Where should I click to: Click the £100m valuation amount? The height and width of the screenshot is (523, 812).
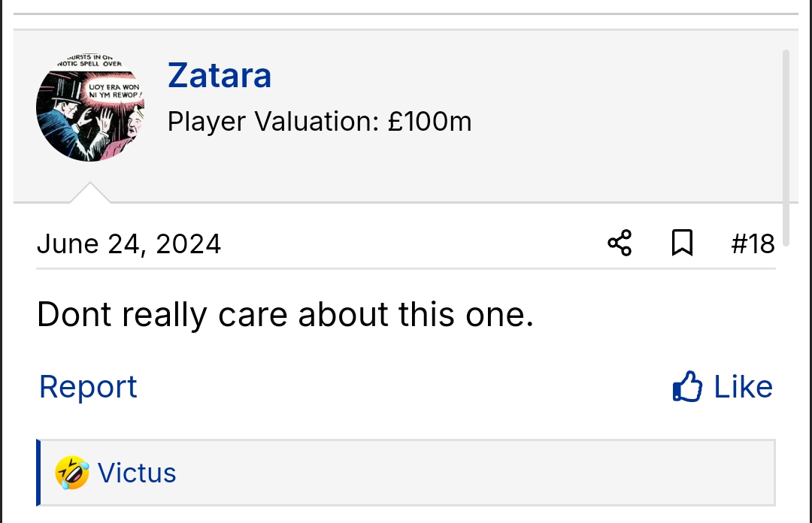click(430, 121)
